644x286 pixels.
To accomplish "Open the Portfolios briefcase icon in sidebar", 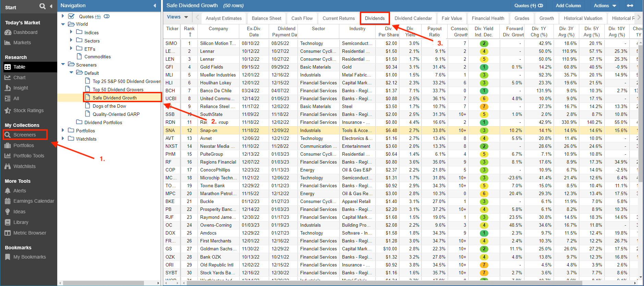I will tap(8, 145).
